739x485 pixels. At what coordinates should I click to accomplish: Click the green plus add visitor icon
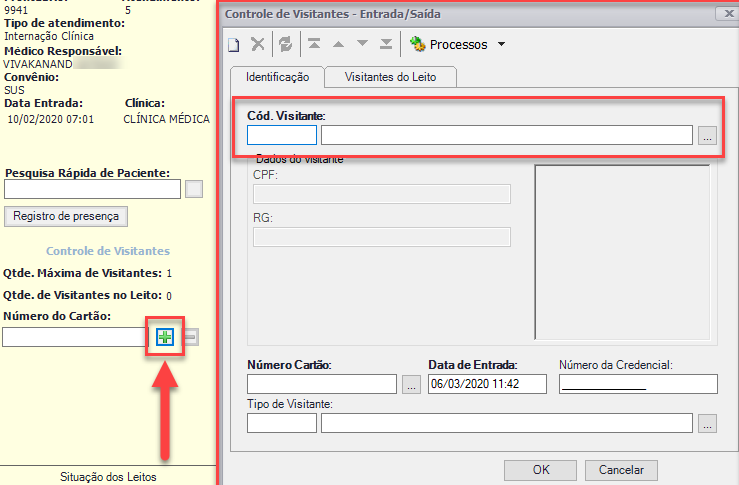(x=165, y=337)
